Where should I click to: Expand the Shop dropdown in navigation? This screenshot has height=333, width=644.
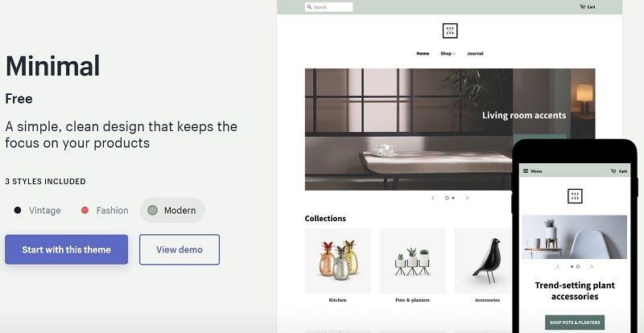(x=448, y=53)
